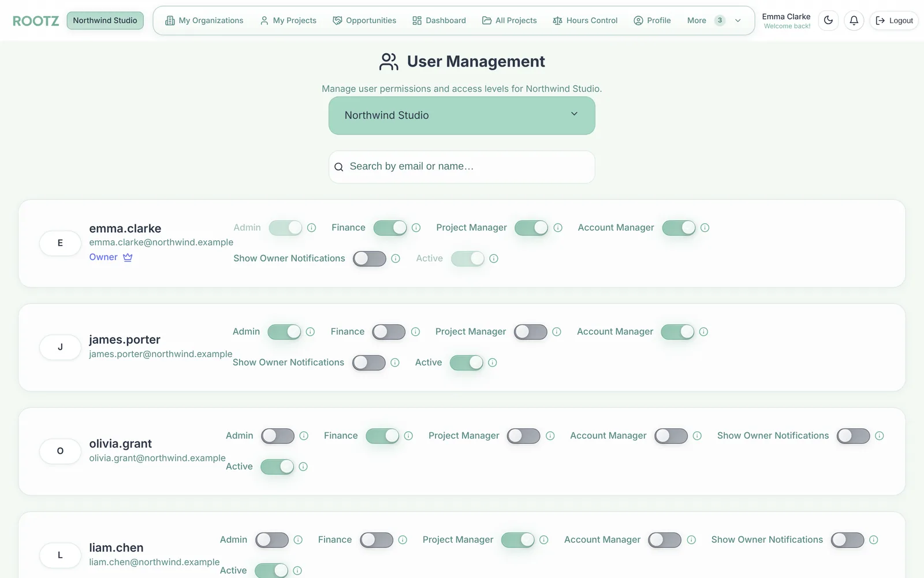
Task: Disable Admin toggle for james.porter
Action: [x=284, y=332]
